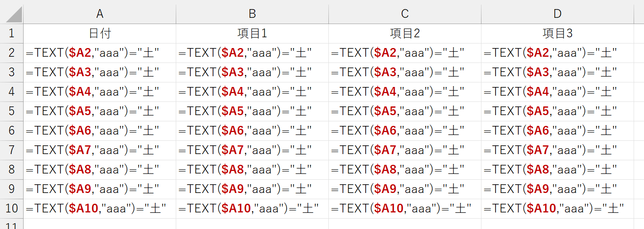
Task: Click empty cell B11
Action: [252, 224]
